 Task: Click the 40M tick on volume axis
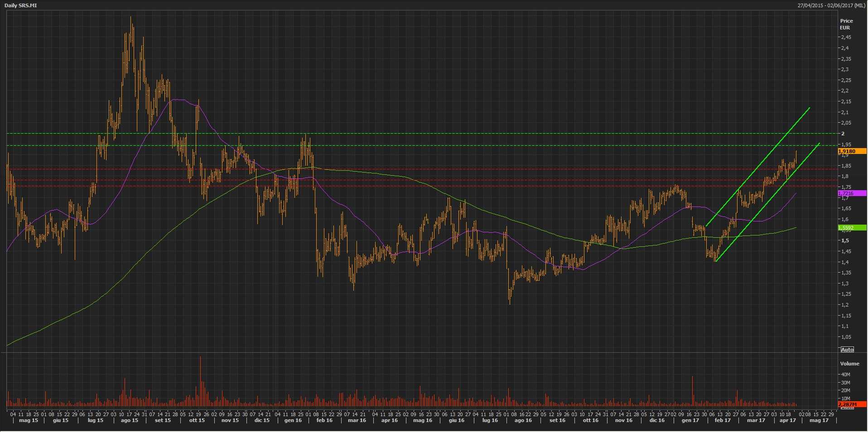tap(845, 374)
